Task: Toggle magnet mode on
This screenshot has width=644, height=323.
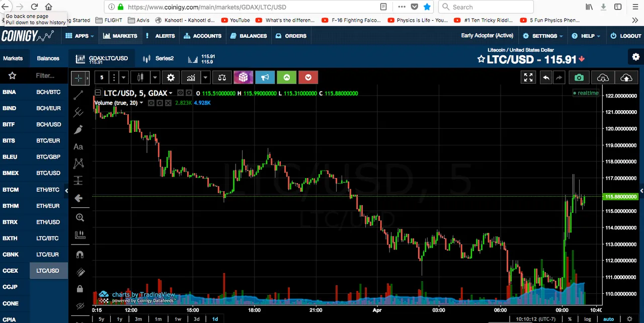Action: [79, 255]
